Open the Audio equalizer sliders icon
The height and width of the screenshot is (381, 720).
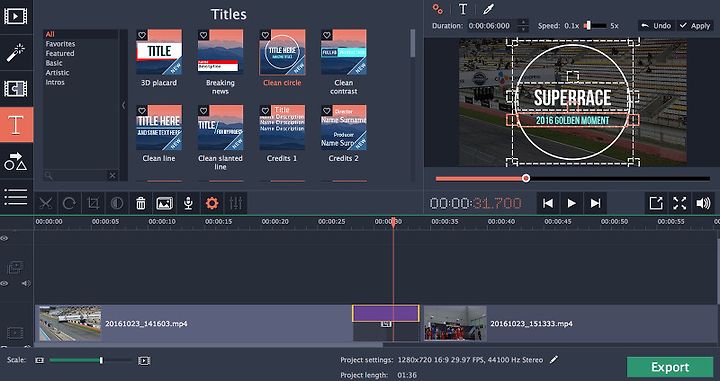[236, 203]
